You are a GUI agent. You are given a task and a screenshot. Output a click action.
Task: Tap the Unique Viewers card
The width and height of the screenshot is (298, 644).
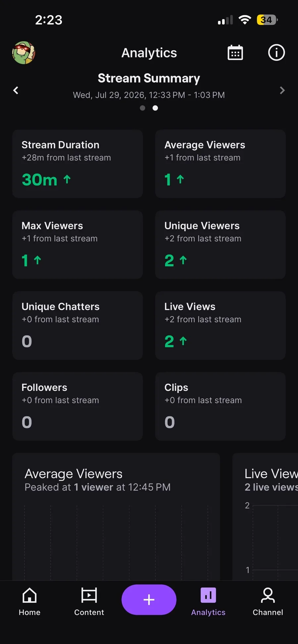click(x=220, y=244)
